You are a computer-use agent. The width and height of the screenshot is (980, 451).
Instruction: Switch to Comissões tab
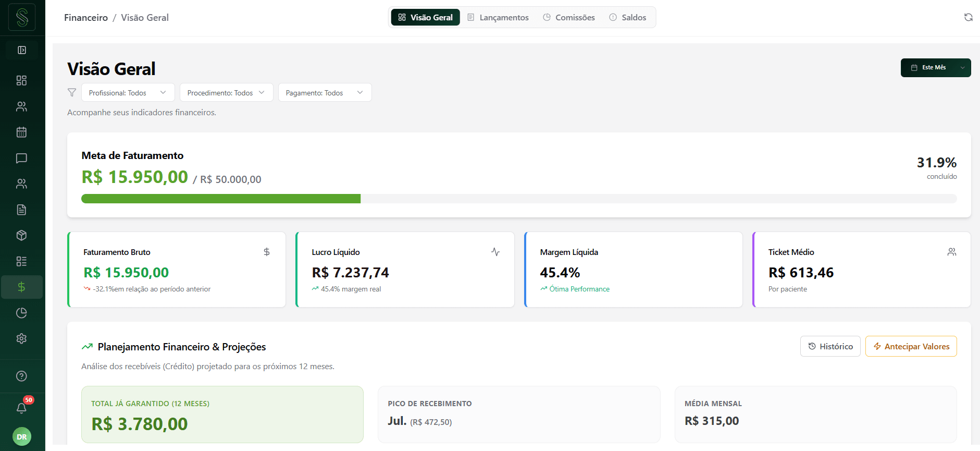tap(569, 17)
